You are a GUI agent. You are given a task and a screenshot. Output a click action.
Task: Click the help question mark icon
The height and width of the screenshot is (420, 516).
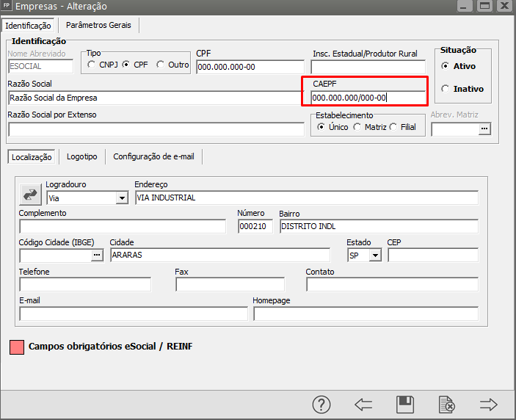pyautogui.click(x=321, y=404)
